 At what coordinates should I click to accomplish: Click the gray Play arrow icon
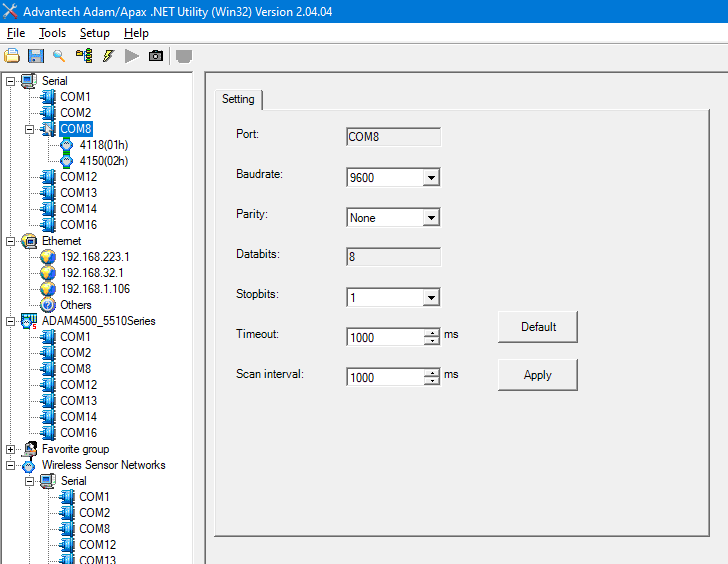coord(132,56)
